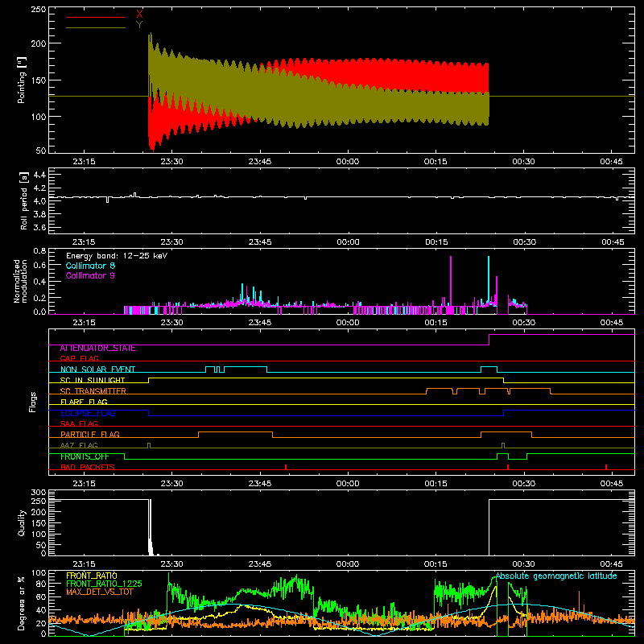The image size is (644, 644).
Task: Select the SAA_FLAG label
Action: point(79,423)
